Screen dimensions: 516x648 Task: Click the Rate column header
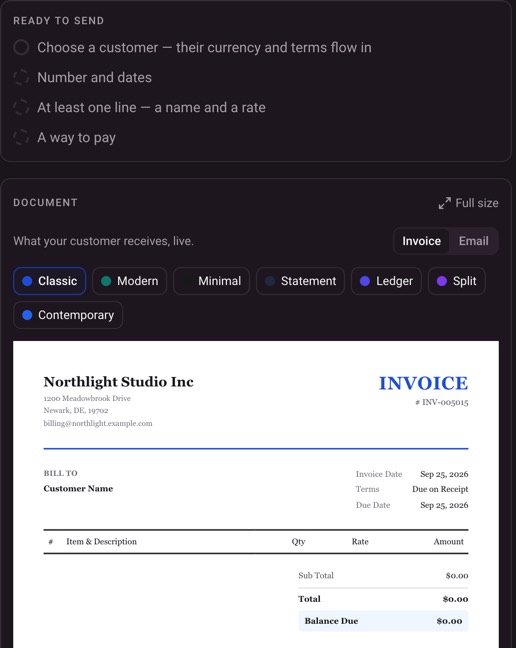tap(360, 541)
